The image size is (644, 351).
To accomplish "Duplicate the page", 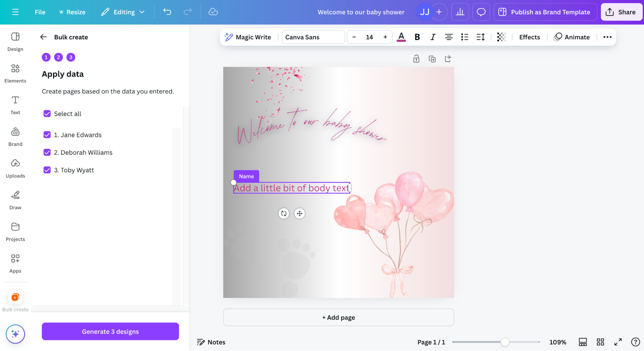I will point(432,59).
